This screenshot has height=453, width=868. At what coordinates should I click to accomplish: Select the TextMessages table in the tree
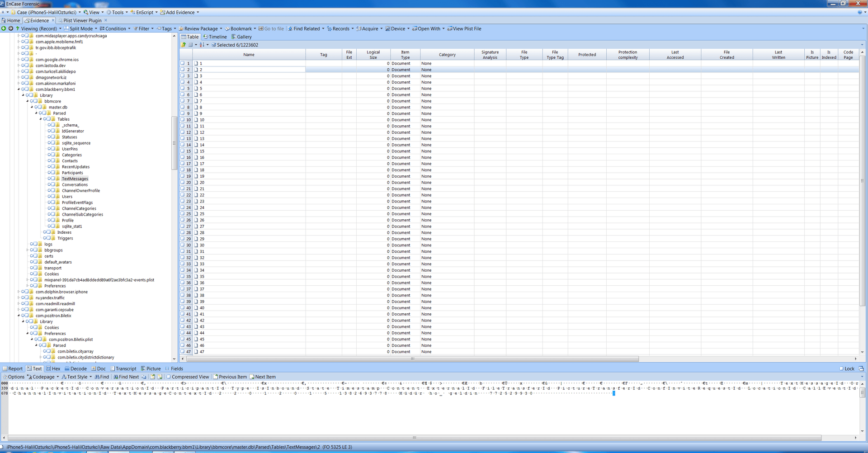tap(75, 179)
